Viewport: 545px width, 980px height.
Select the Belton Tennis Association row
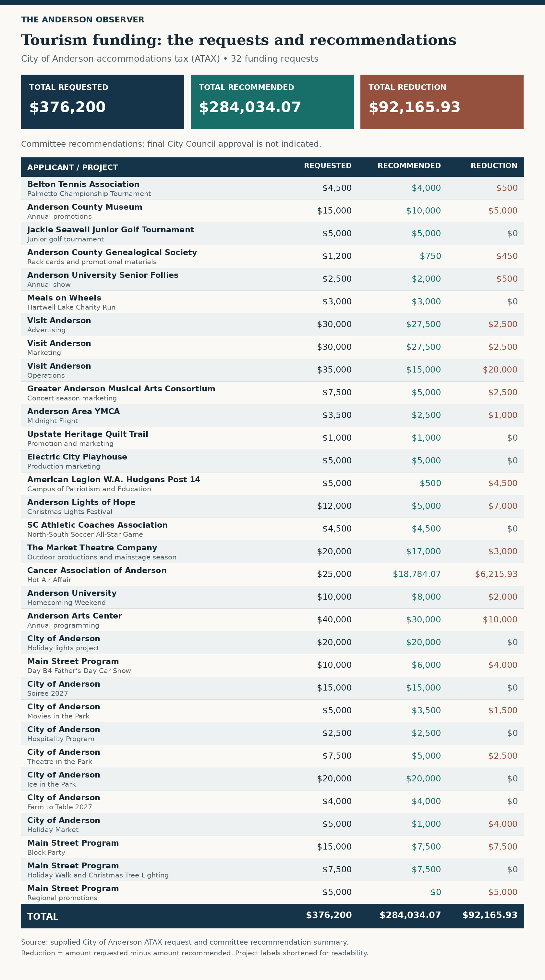coord(272,188)
